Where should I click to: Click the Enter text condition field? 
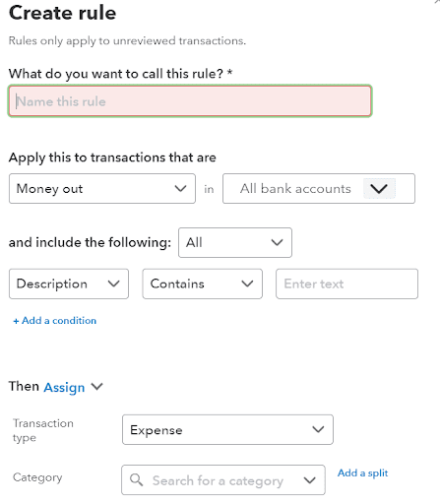pos(346,283)
